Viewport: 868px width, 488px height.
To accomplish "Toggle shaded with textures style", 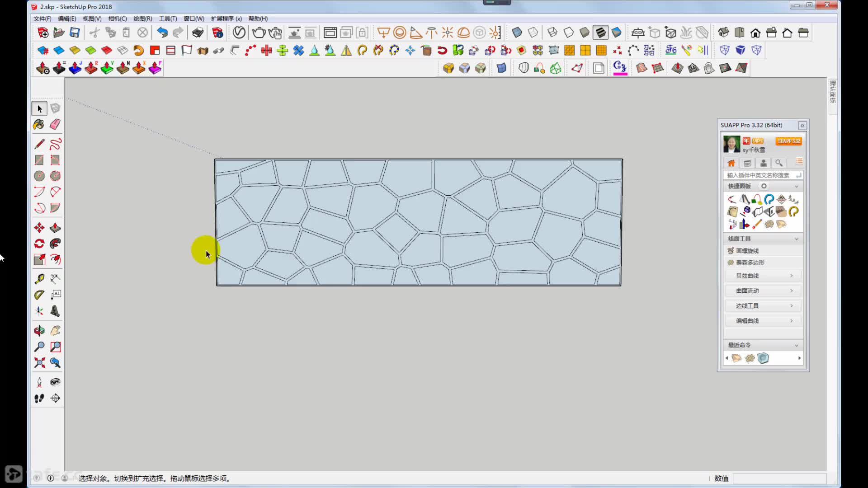I will (600, 33).
